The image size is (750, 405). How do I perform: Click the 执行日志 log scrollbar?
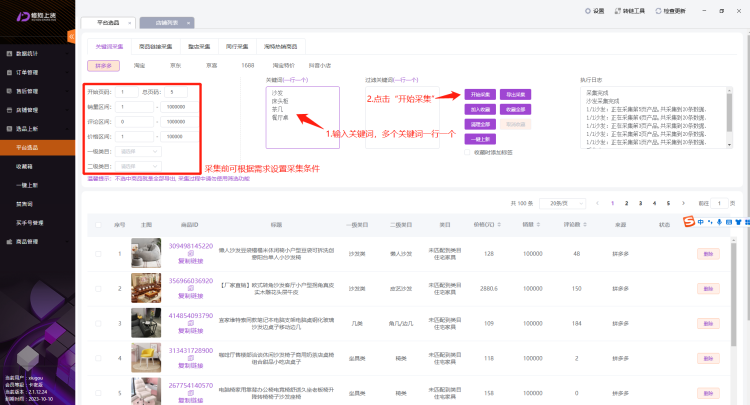(727, 110)
